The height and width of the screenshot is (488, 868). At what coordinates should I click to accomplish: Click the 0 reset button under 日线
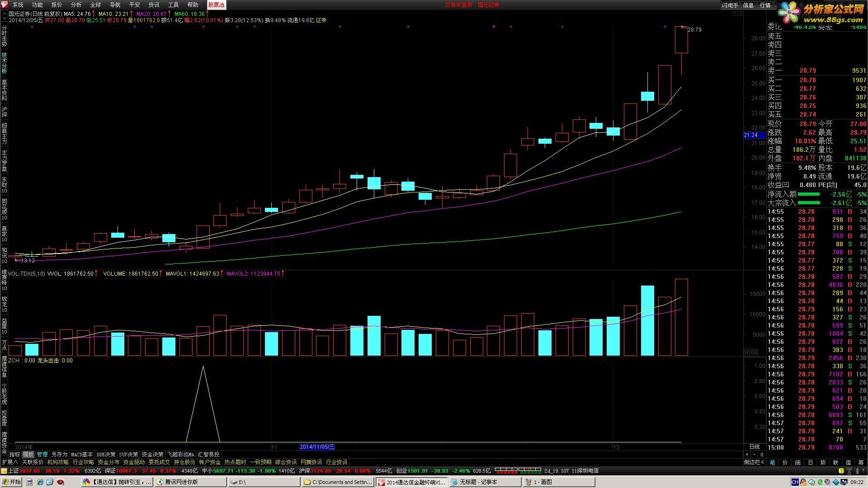762,455
